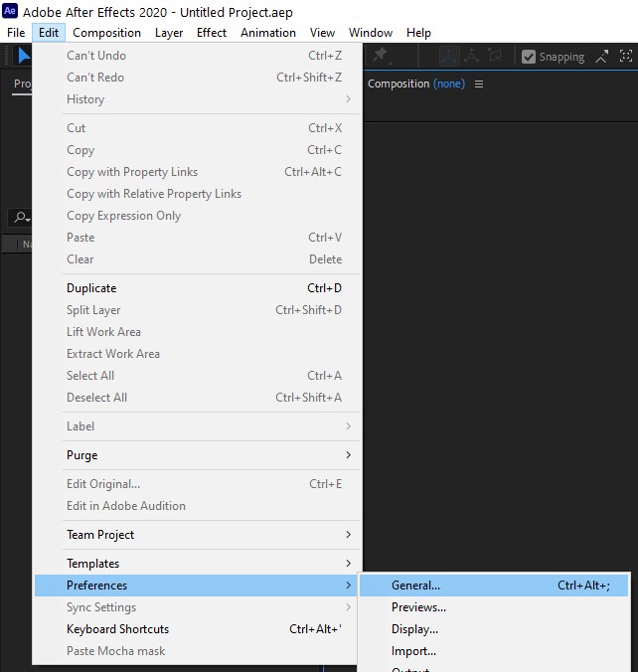Choose Deselect All
Image resolution: width=638 pixels, height=672 pixels.
tap(198, 398)
